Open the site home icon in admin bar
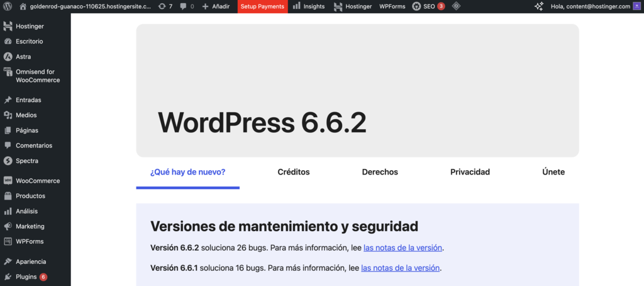Screen dimensions: 644x286 (x=23, y=6)
